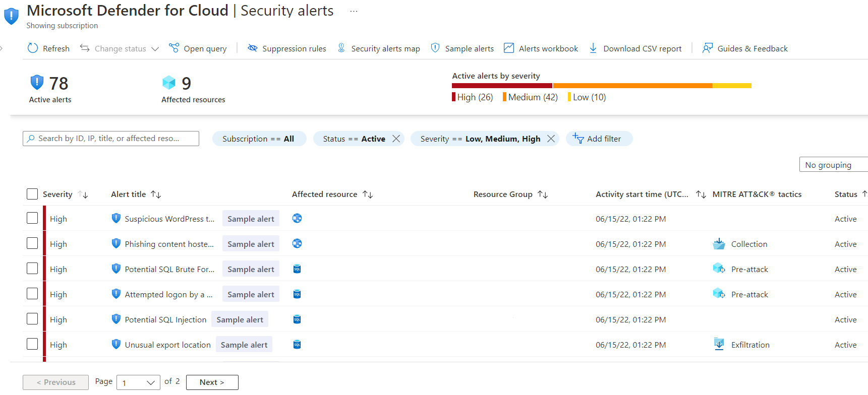Click the Collection tactic icon

coord(719,244)
